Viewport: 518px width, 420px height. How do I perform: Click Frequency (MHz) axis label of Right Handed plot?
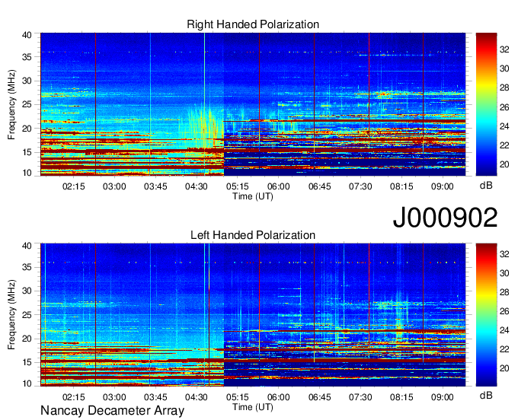coord(11,104)
